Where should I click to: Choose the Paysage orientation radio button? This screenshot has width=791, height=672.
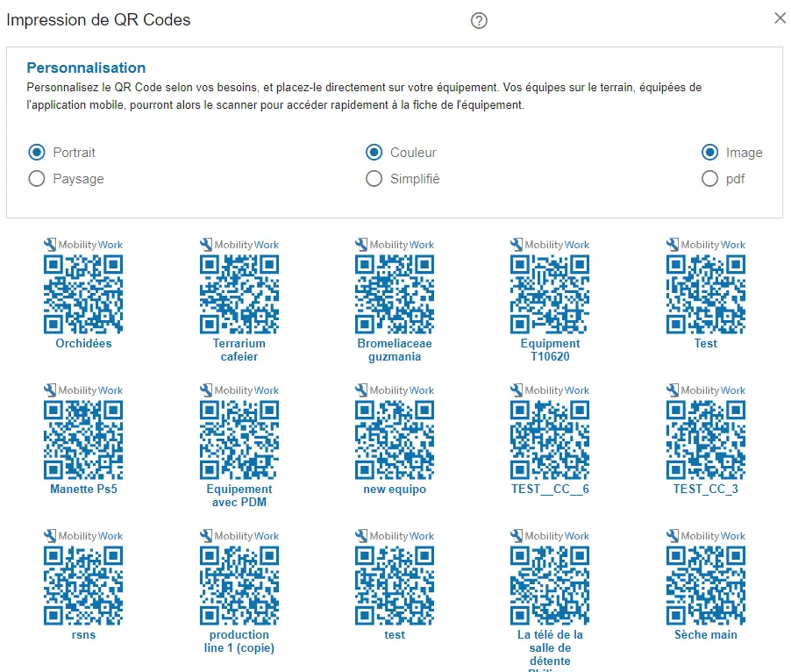tap(37, 179)
